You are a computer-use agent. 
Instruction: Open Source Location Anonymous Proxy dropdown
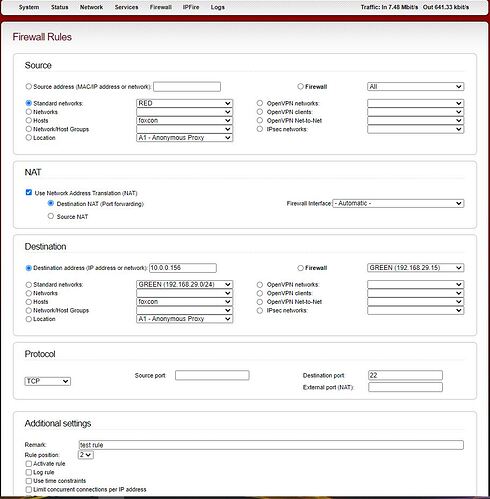tap(184, 138)
